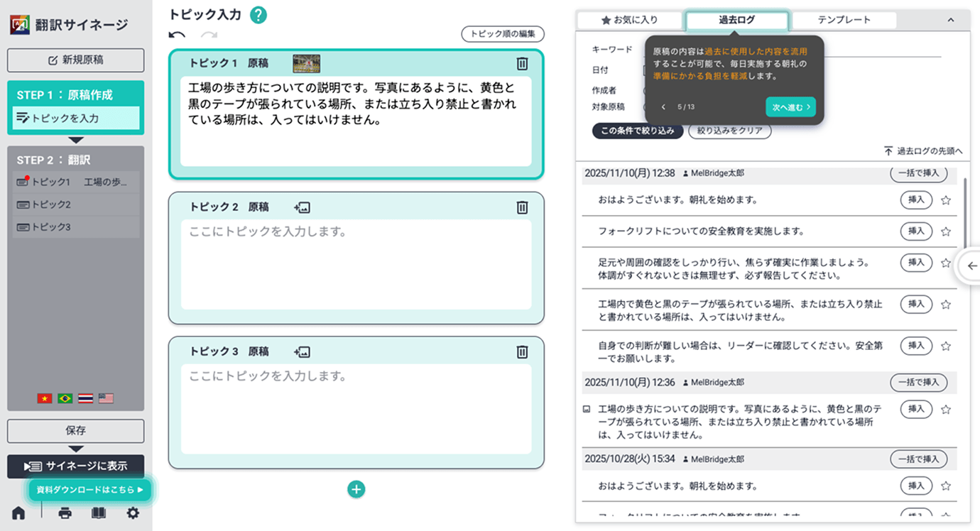Click the 次へ進む button
The image size is (980, 531).
point(790,107)
